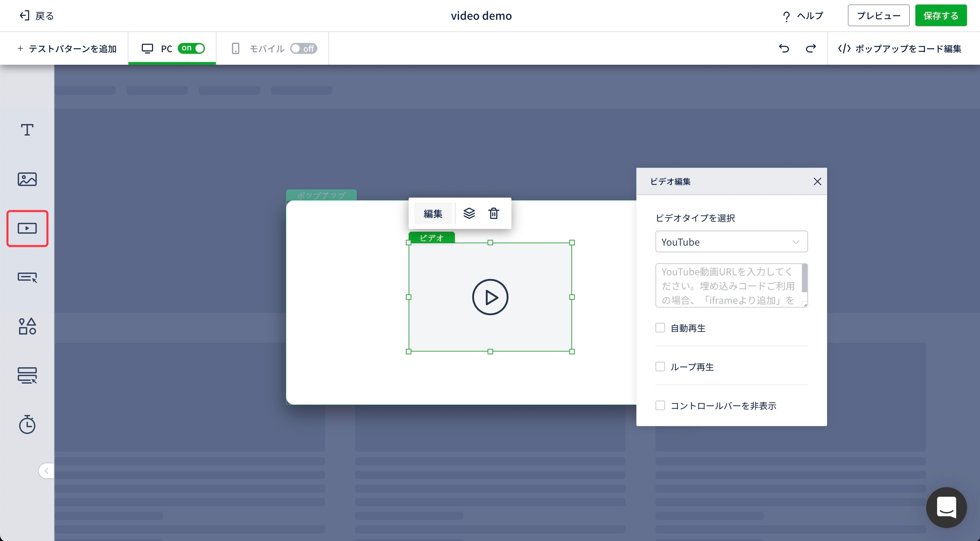Open the chat support bubble
The width and height of the screenshot is (980, 541).
(x=946, y=507)
